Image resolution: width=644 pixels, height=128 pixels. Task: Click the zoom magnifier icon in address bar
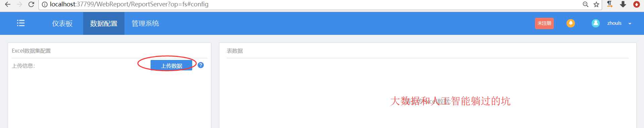pyautogui.click(x=585, y=4)
